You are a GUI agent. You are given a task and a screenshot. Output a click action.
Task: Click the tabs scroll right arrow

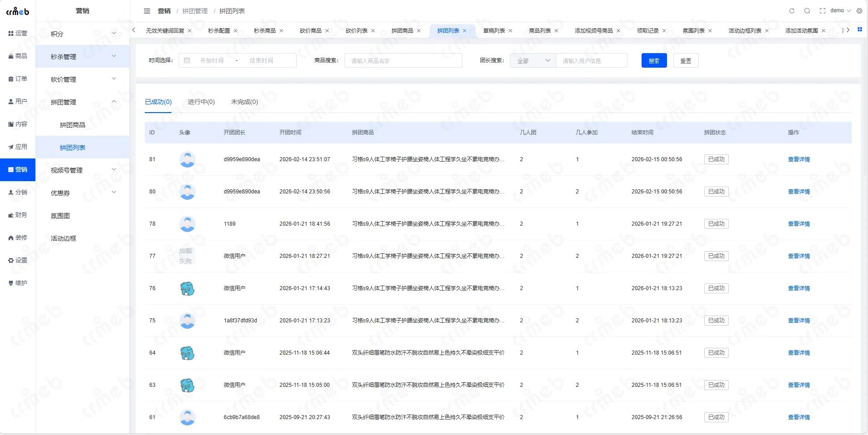848,30
